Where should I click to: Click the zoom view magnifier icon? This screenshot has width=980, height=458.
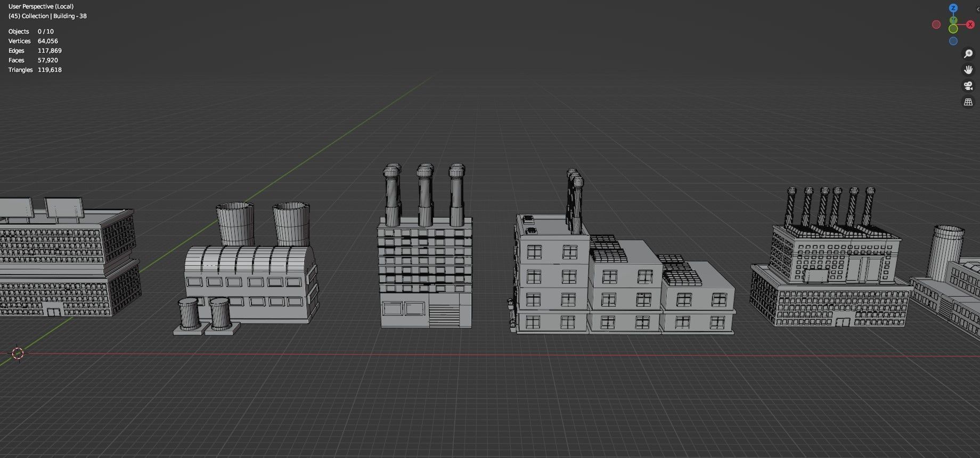(x=968, y=54)
